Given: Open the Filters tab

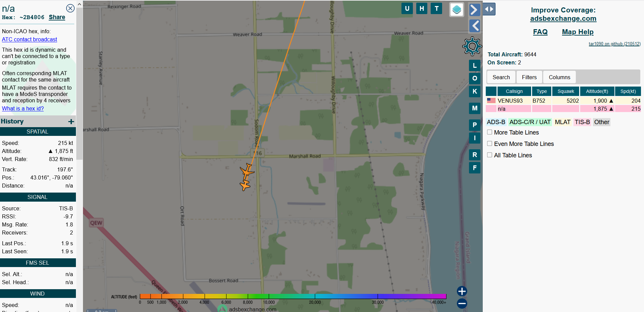Looking at the screenshot, I should [x=529, y=77].
